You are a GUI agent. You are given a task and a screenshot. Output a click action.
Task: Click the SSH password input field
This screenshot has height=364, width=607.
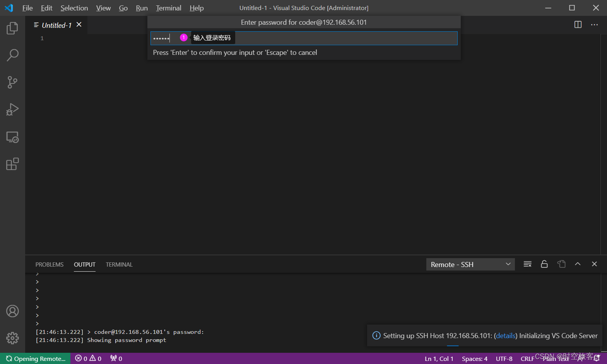304,38
